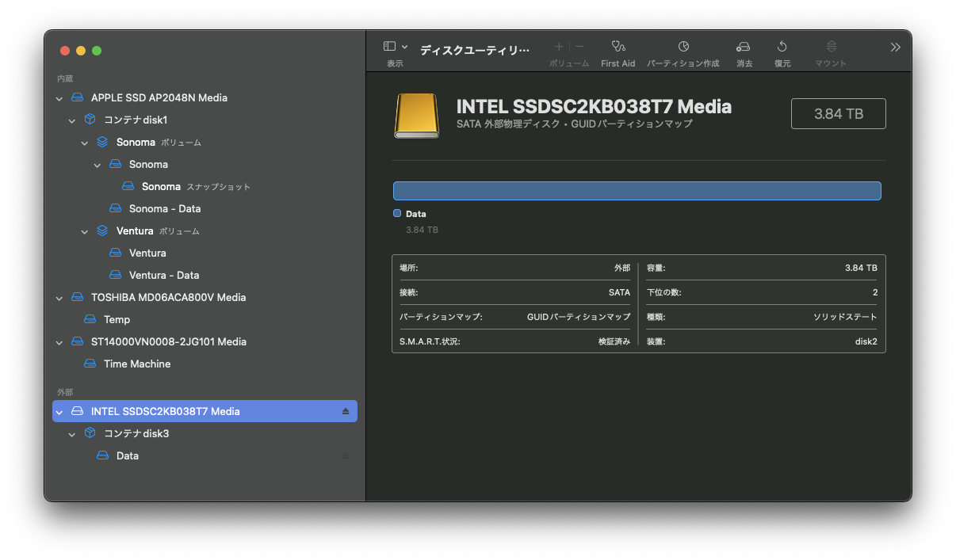Click the コンテナdisk3 container cube icon
The height and width of the screenshot is (560, 956).
(90, 433)
